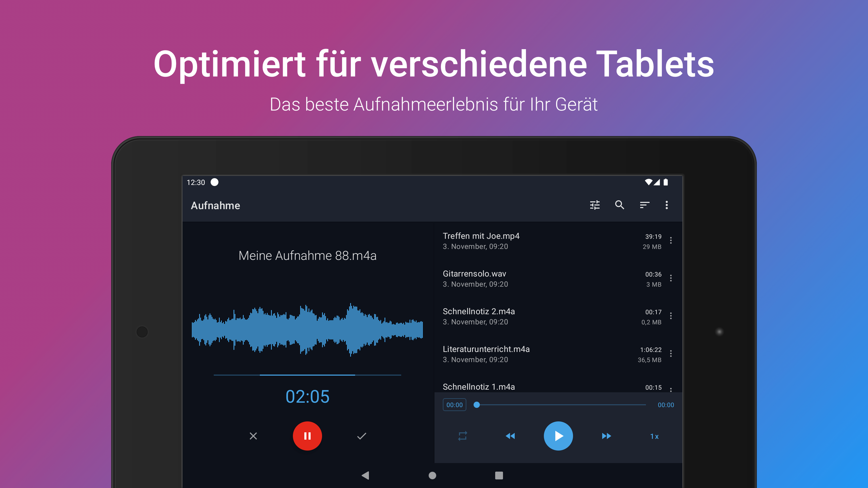Pause the recording with the red button
This screenshot has width=868, height=488.
tap(307, 436)
